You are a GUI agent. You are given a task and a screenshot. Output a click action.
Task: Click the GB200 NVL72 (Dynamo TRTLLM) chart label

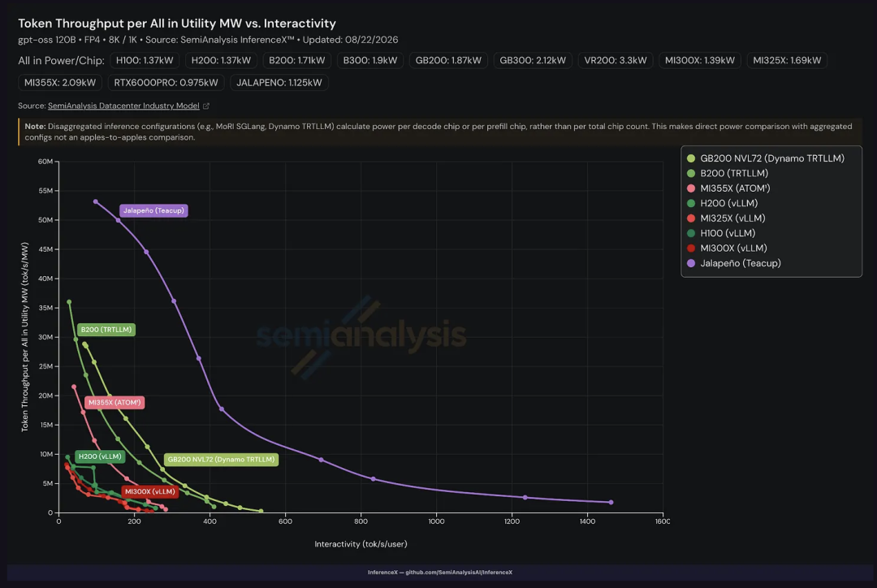[x=221, y=460]
